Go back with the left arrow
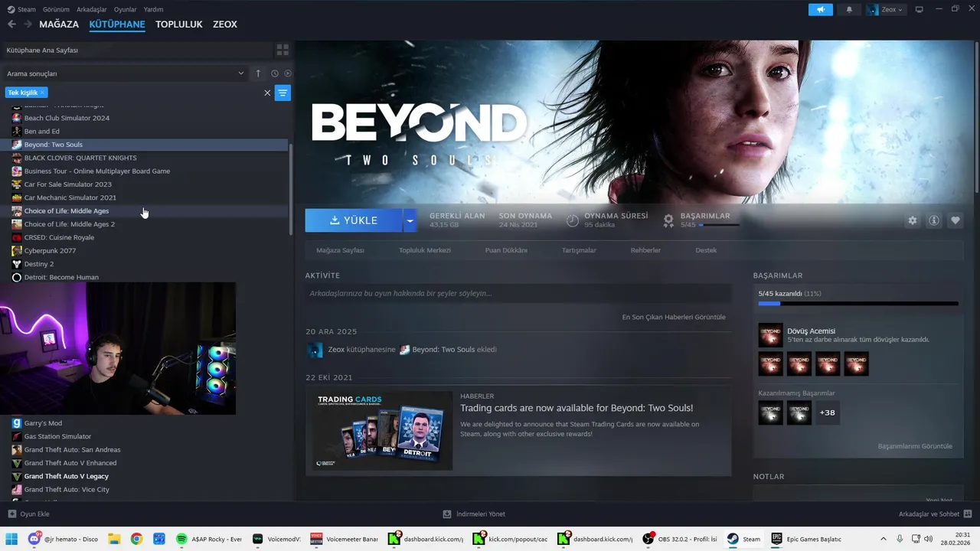 [x=11, y=24]
